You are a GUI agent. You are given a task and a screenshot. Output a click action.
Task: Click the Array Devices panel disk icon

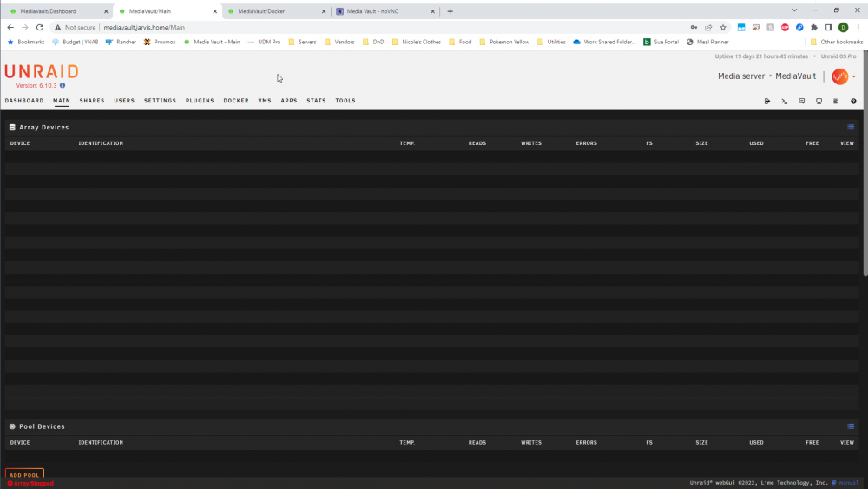[12, 128]
